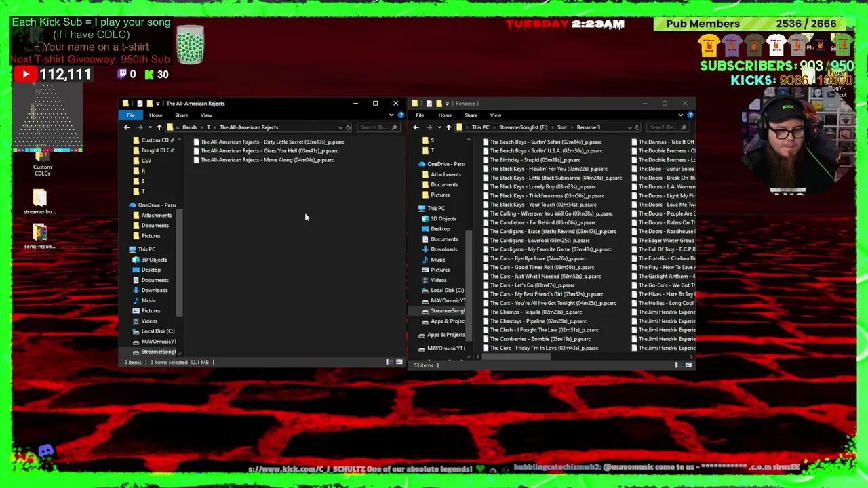Screen dimensions: 868x488
Task: Click StreamerSonglist (E:) breadcrumb in Rename 3
Action: point(523,127)
